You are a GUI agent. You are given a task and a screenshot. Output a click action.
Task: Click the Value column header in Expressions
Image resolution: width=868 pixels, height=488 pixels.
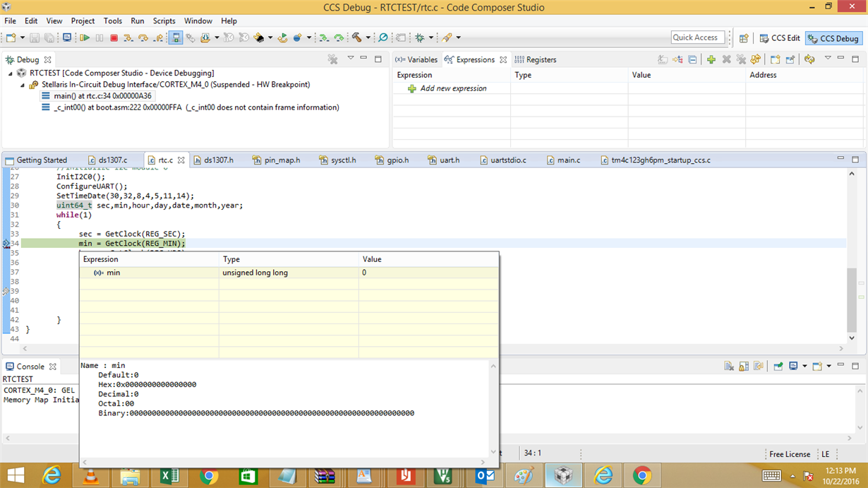(x=686, y=75)
